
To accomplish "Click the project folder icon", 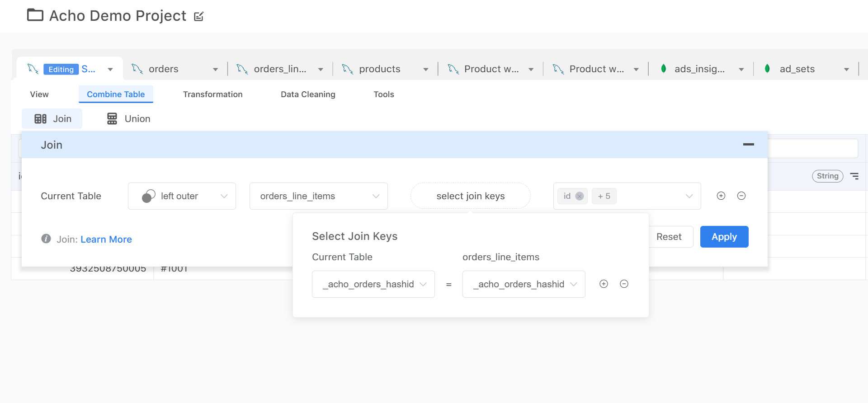I will click(x=35, y=15).
